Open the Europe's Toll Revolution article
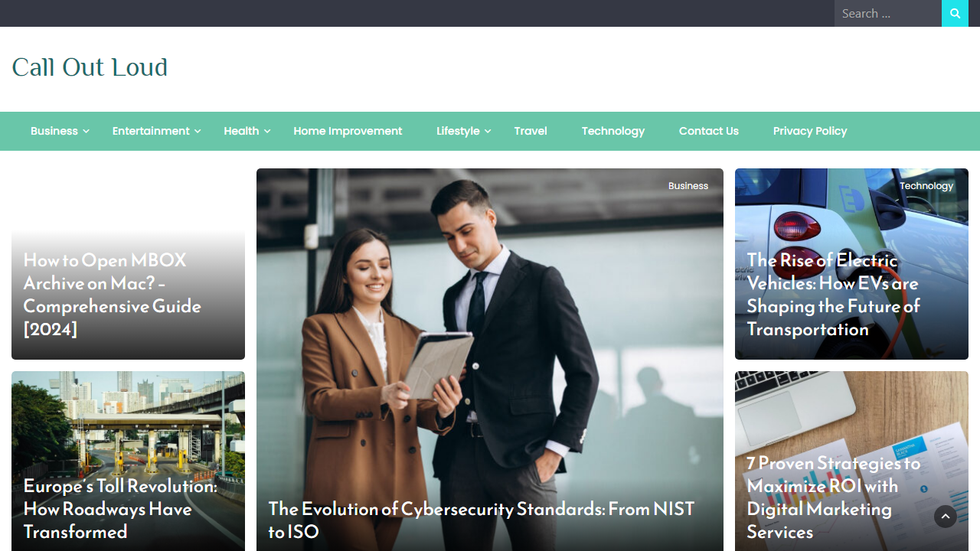Image resolution: width=980 pixels, height=551 pixels. coord(120,509)
